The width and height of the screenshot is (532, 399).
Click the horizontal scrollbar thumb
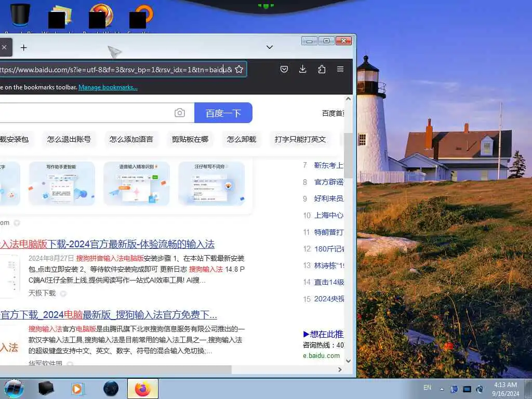pos(116,369)
